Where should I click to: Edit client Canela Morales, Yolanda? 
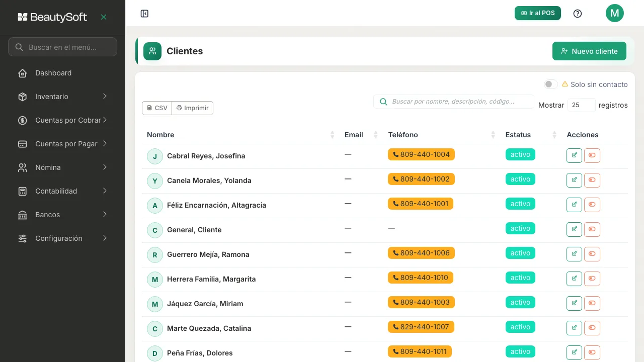pyautogui.click(x=574, y=180)
